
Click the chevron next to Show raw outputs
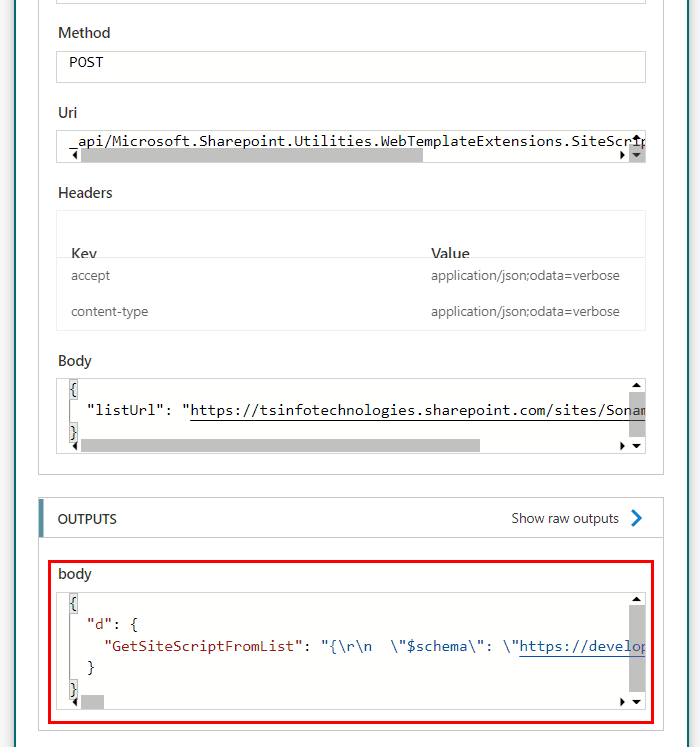(x=637, y=518)
